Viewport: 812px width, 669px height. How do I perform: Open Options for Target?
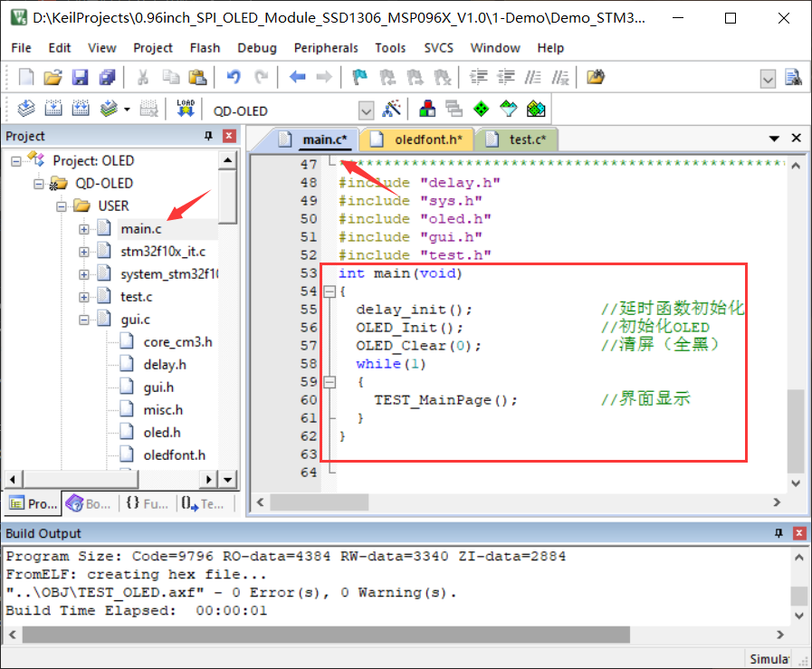pos(391,110)
